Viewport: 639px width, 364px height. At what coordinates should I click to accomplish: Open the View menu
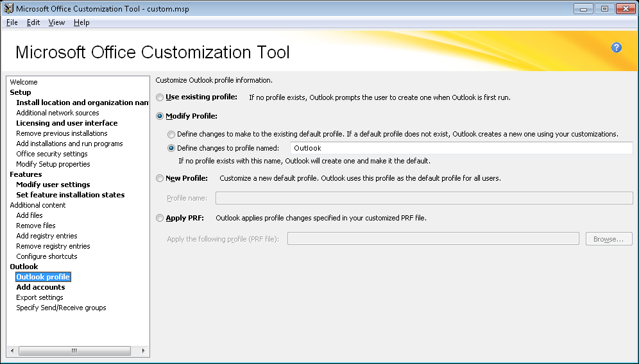coord(56,22)
